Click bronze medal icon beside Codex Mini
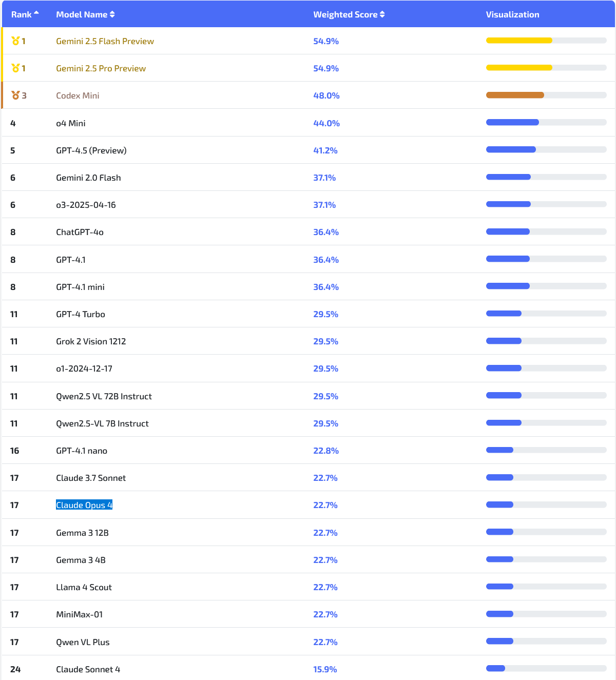The image size is (616, 680). coord(15,95)
